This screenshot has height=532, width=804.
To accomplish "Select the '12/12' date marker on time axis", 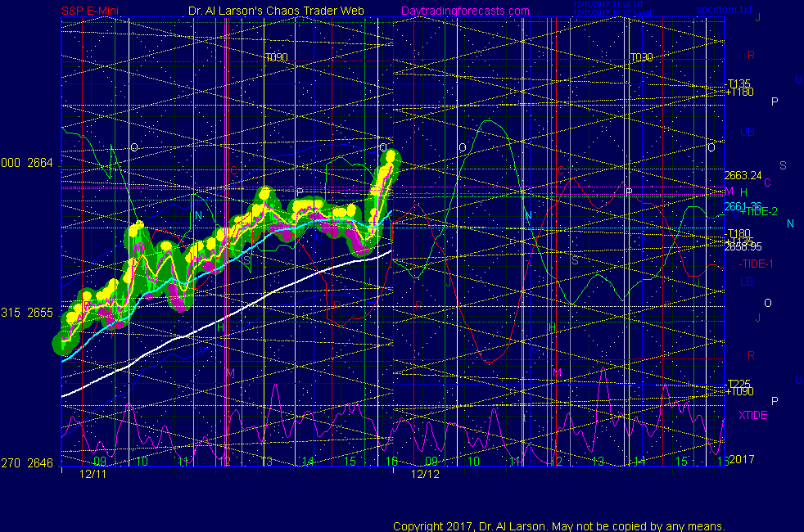I will click(x=425, y=474).
